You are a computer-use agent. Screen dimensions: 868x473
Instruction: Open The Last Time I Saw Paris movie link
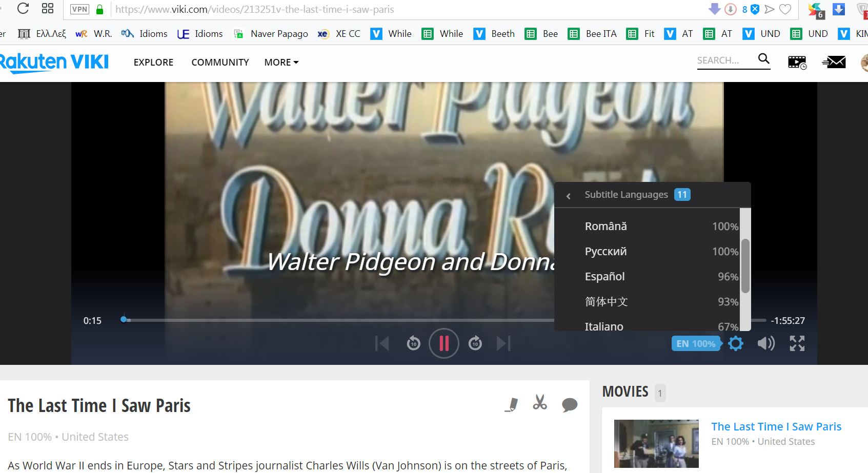pyautogui.click(x=776, y=426)
